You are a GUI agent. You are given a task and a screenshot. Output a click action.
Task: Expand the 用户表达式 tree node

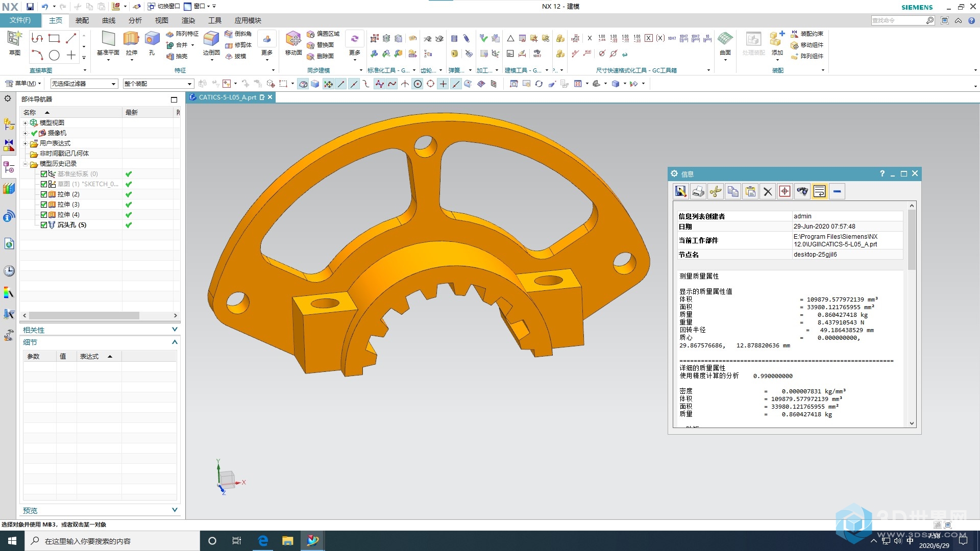click(x=25, y=143)
